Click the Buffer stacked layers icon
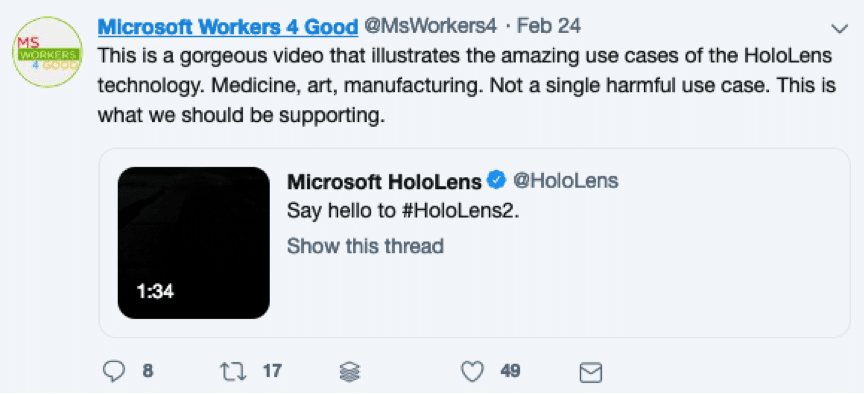The height and width of the screenshot is (394, 865). click(350, 372)
